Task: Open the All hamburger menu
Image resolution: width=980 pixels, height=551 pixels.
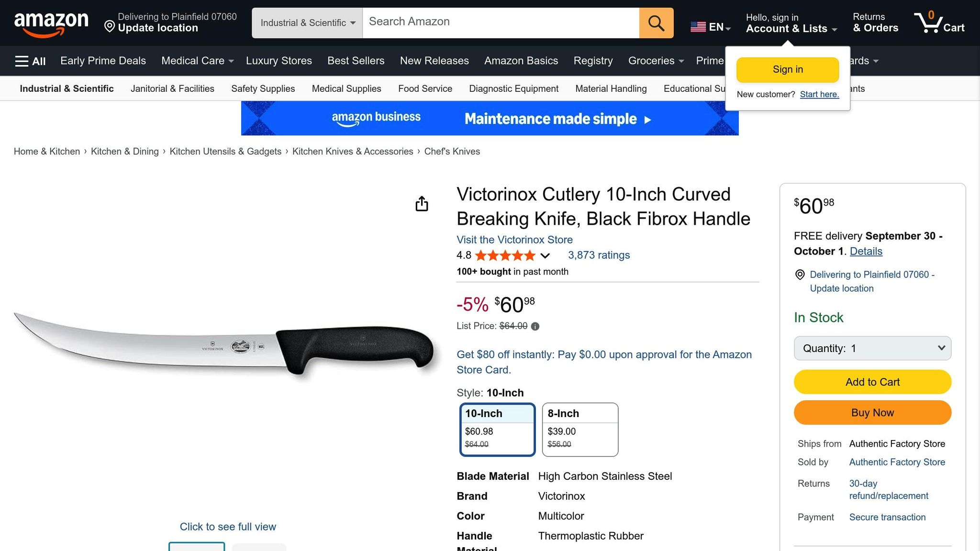Action: tap(30, 61)
